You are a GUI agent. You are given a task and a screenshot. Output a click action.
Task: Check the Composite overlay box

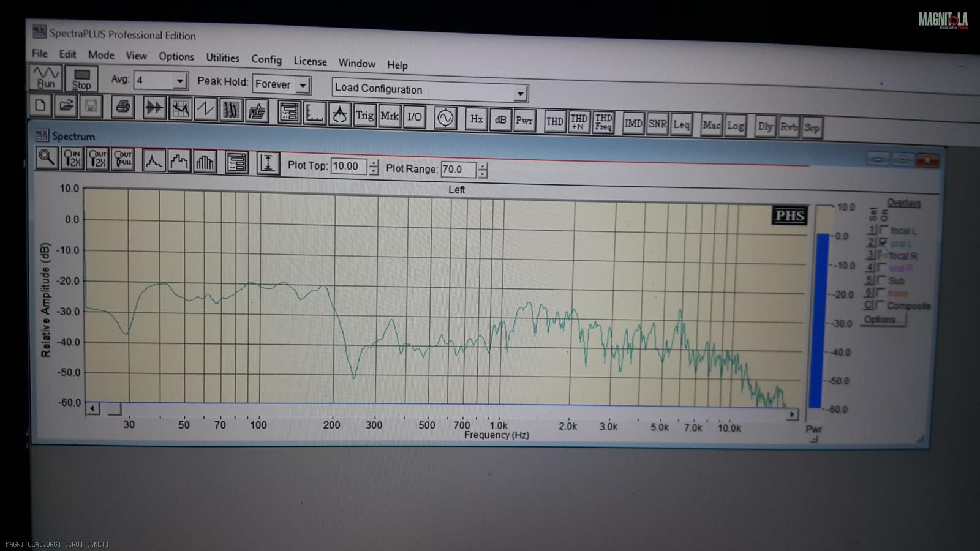(x=880, y=305)
